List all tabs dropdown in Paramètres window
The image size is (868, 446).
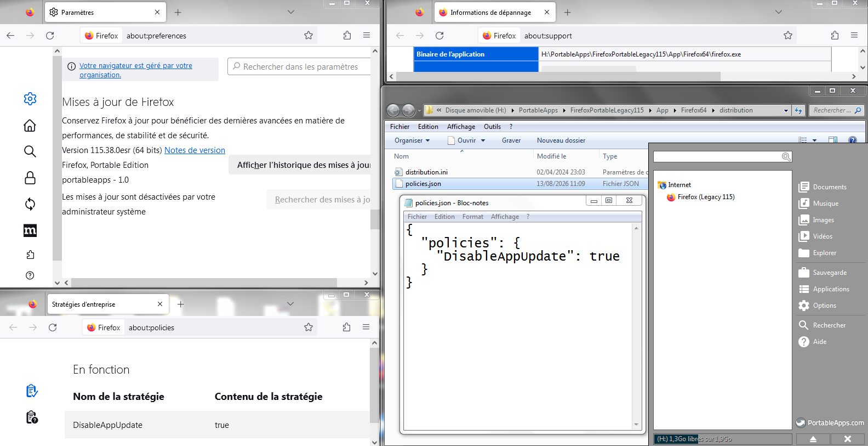click(x=291, y=12)
